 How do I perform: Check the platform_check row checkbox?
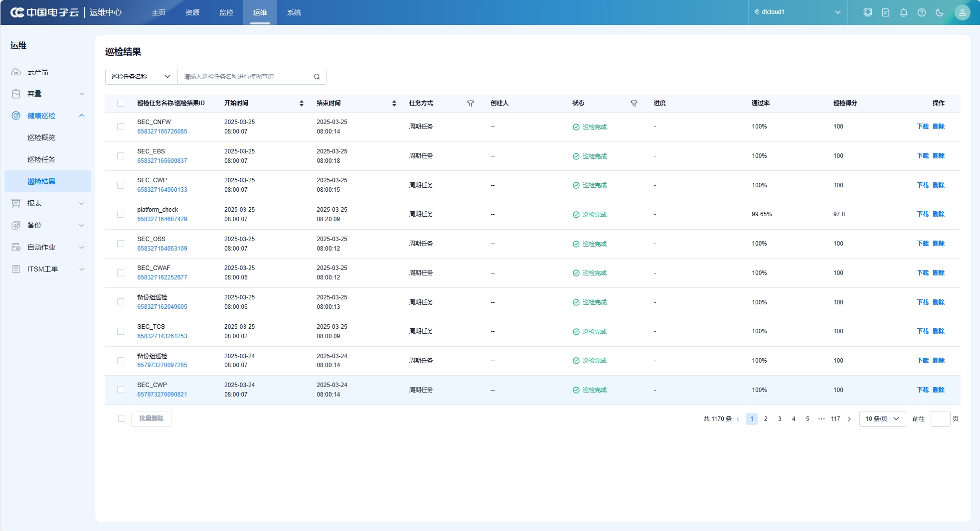(121, 214)
